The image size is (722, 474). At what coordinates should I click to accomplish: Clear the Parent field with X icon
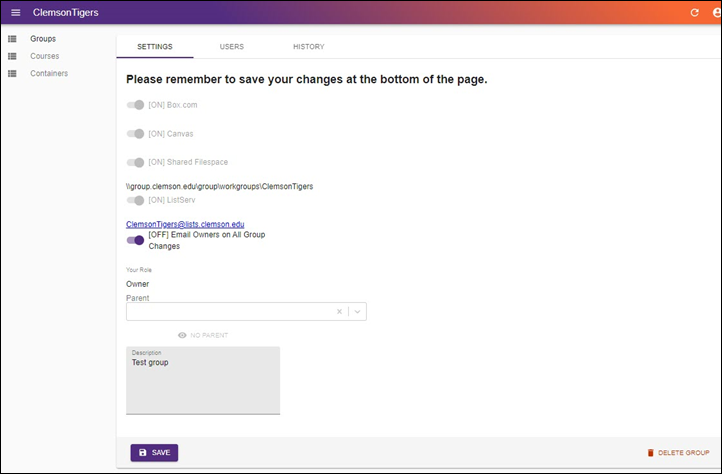coord(339,311)
